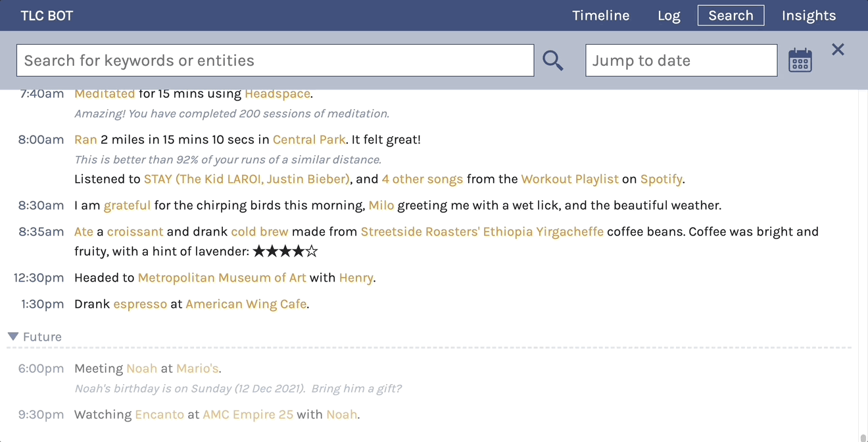This screenshot has height=442, width=868.
Task: Click the Jump to date field
Action: tap(681, 61)
